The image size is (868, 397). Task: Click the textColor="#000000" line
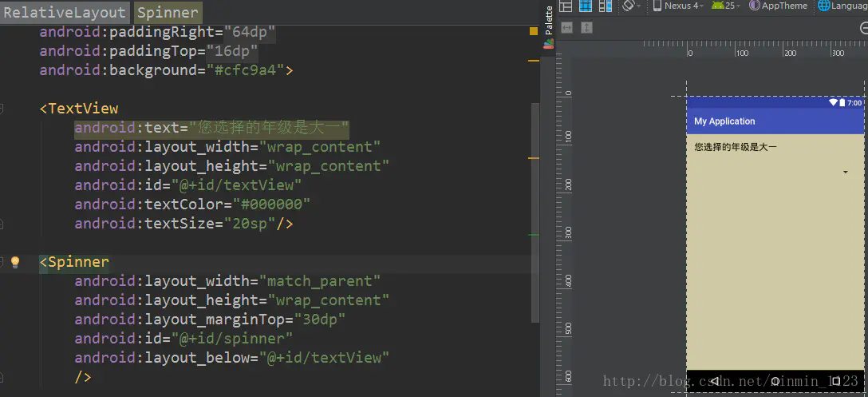pos(192,204)
